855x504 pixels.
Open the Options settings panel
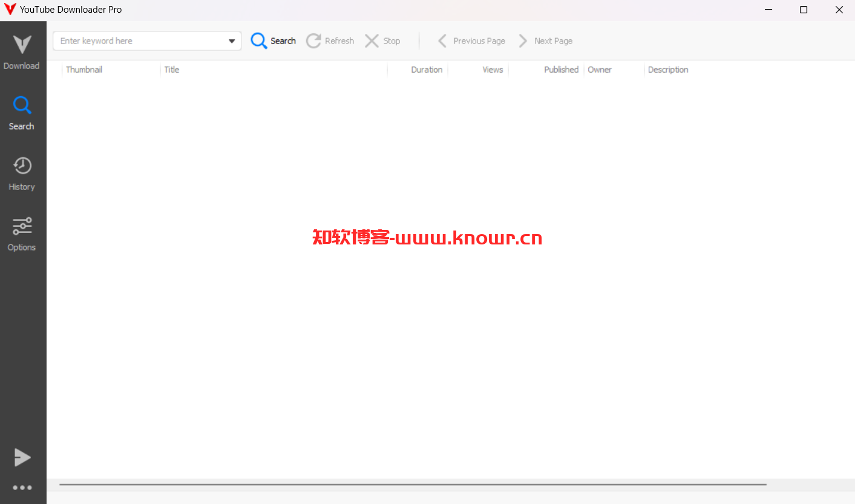point(22,234)
